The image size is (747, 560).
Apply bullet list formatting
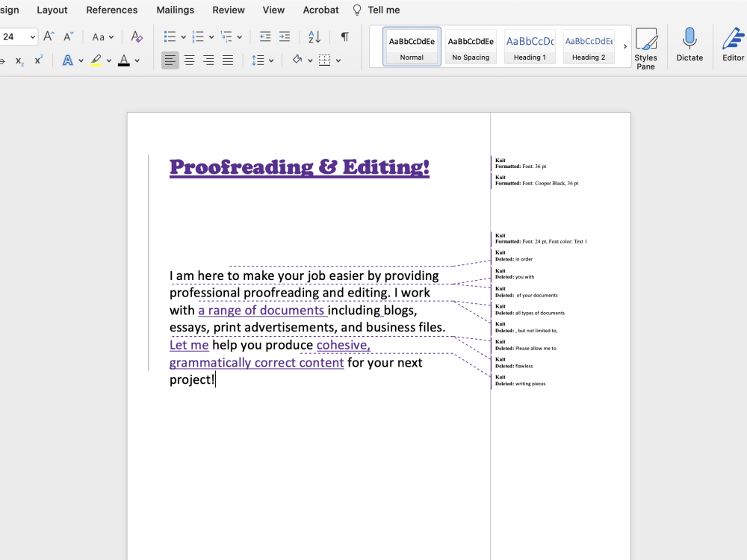tap(170, 37)
